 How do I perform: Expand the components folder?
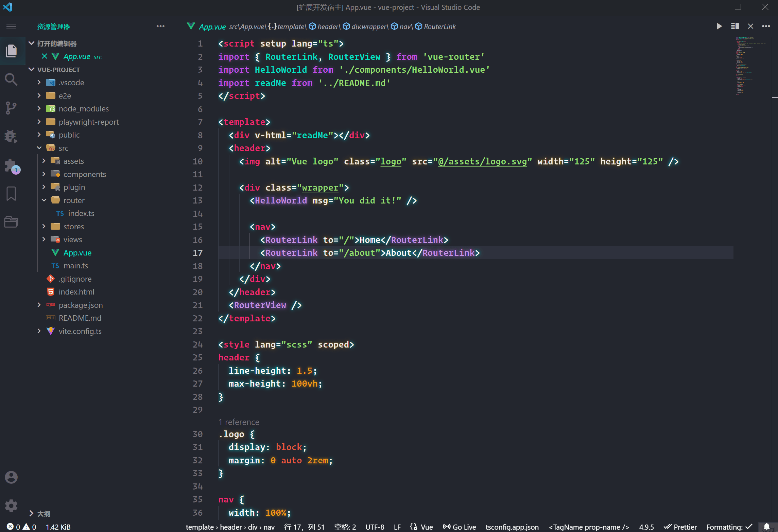44,174
